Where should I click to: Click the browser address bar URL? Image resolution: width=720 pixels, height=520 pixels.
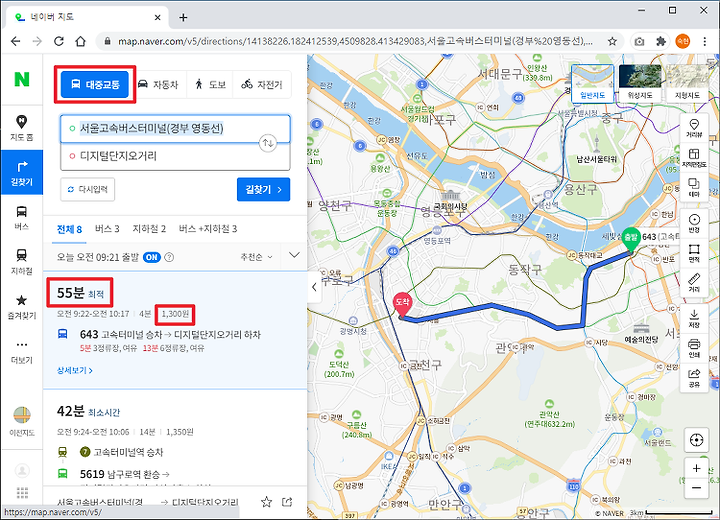pos(355,41)
